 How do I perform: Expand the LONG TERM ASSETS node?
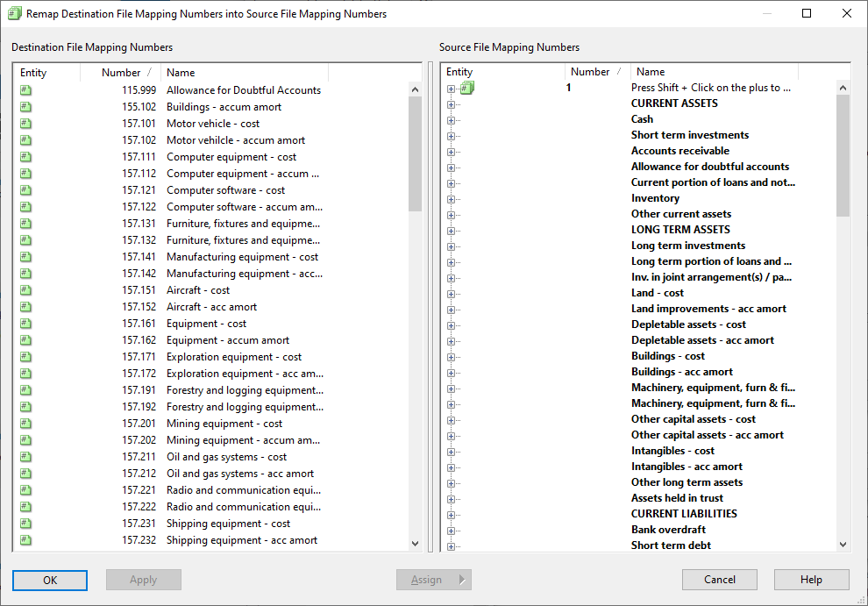pyautogui.click(x=452, y=230)
